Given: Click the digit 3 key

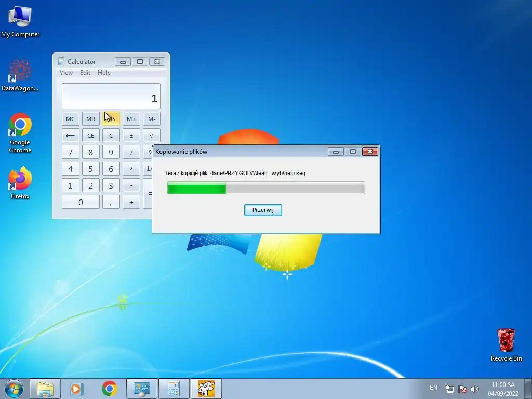Looking at the screenshot, I should (111, 185).
